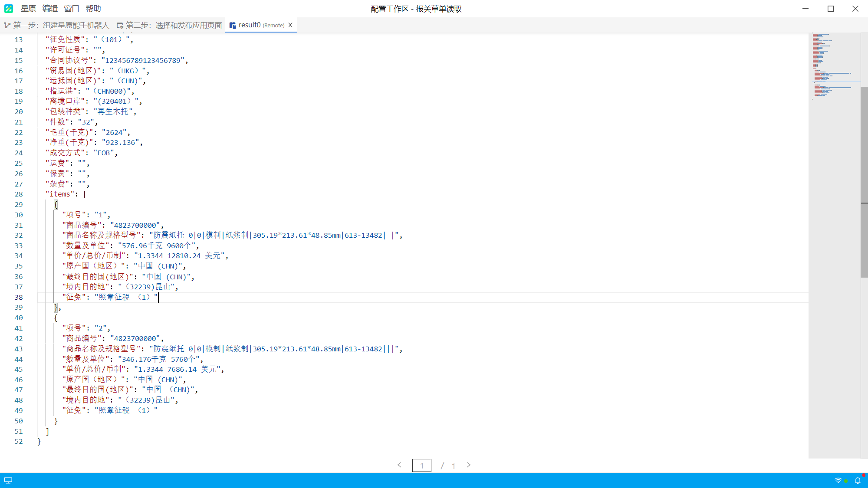This screenshot has height=488, width=868.
Task: Click the branch icon on first tab
Action: (7, 26)
